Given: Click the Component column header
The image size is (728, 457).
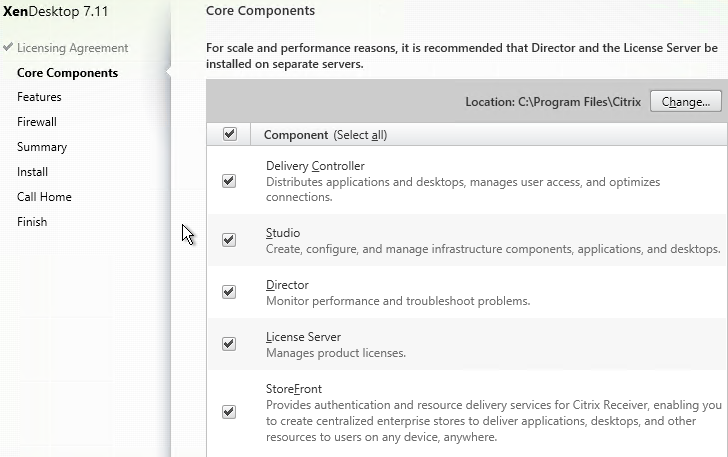Looking at the screenshot, I should coord(296,135).
